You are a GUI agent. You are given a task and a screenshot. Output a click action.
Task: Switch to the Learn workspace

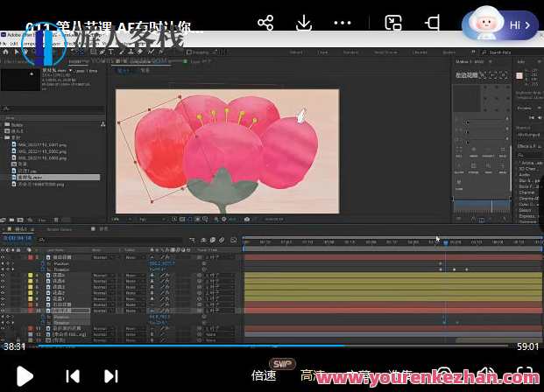point(322,52)
